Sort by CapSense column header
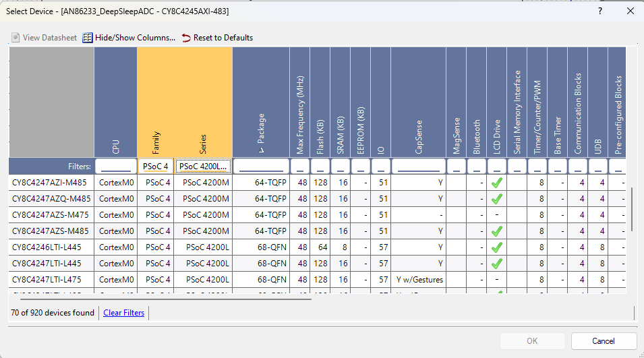 click(419, 102)
